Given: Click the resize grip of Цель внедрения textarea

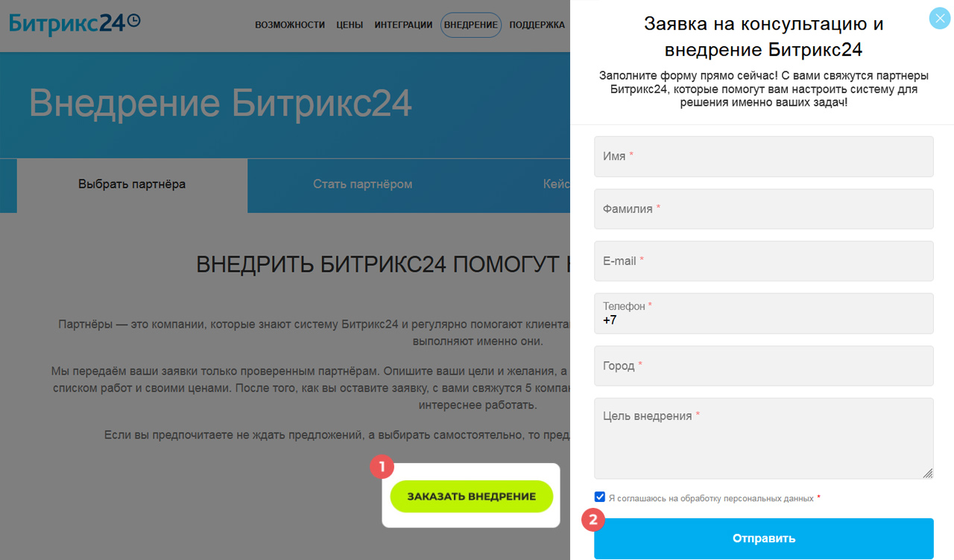Looking at the screenshot, I should point(928,473).
